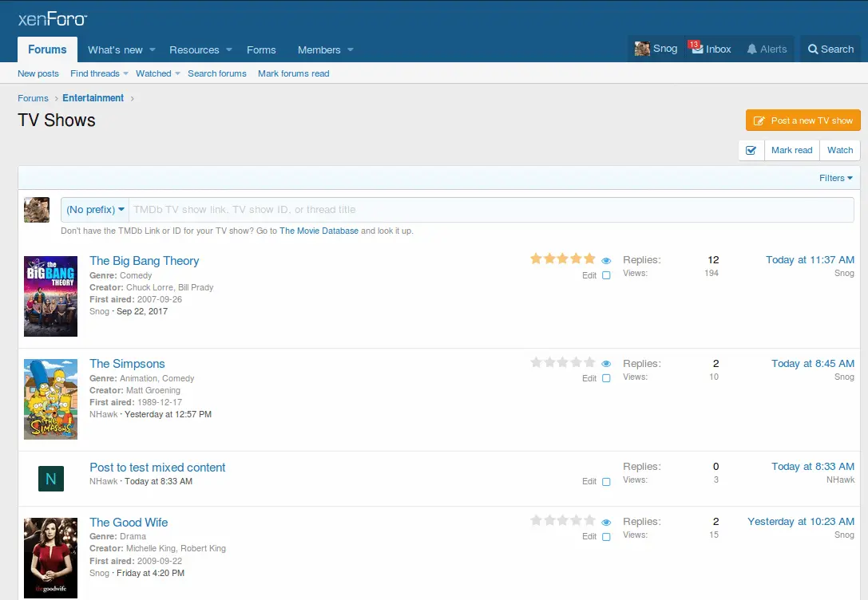Click the N avatar of NHawk's post
Screen dimensions: 868x600
51,479
